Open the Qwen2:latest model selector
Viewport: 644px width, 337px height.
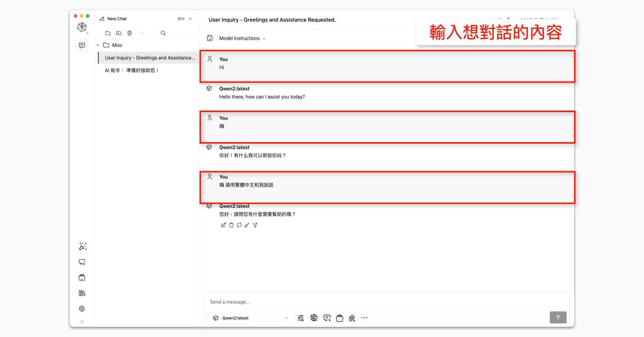pos(251,318)
